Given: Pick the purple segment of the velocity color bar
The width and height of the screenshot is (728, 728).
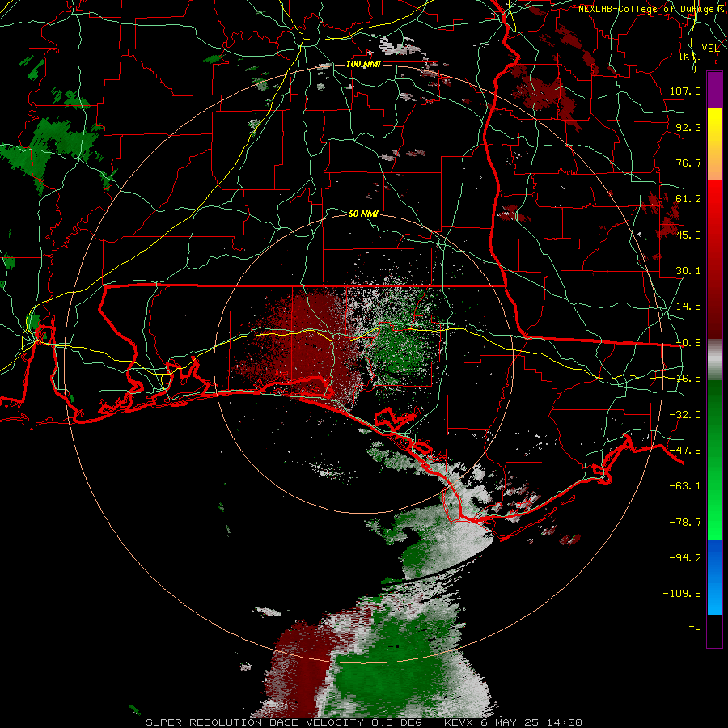Looking at the screenshot, I should pos(714,91).
